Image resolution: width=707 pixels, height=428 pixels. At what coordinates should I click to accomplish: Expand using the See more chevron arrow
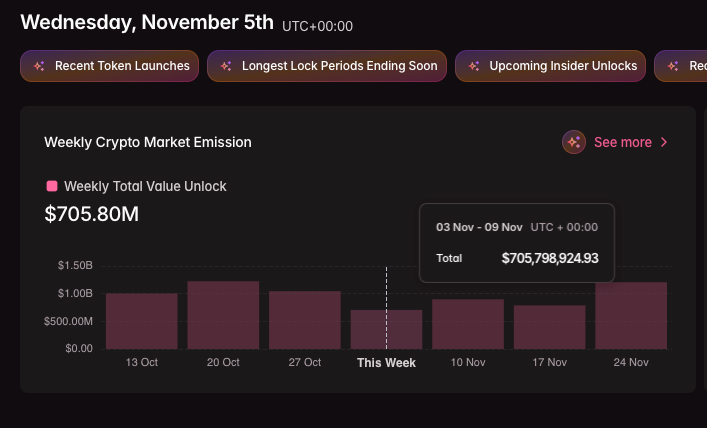(x=664, y=142)
